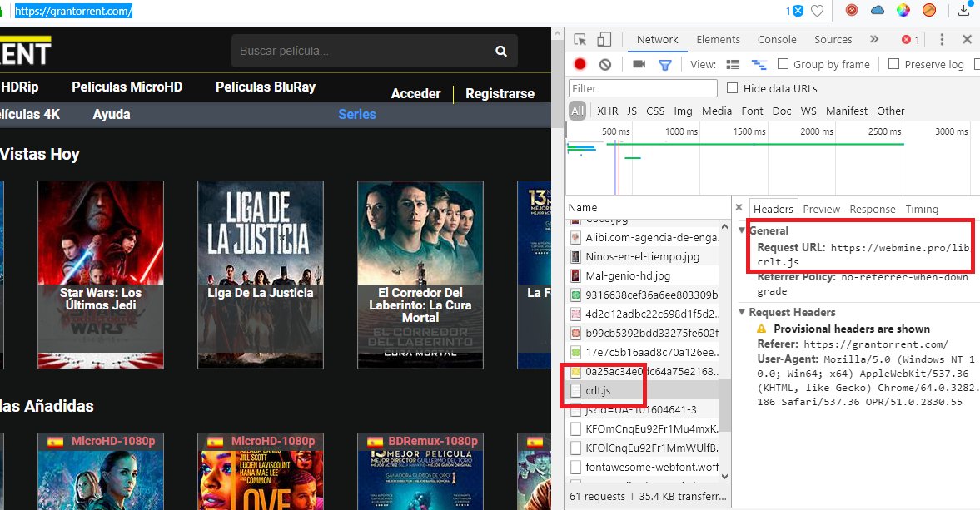Image resolution: width=980 pixels, height=510 pixels.
Task: Open ad blocker shield badge
Action: pos(794,11)
